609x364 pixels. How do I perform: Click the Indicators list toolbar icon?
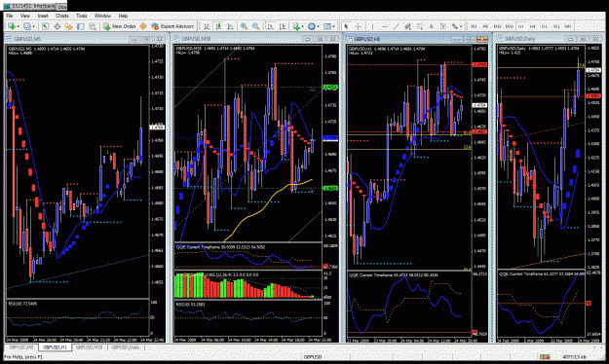coord(296,26)
